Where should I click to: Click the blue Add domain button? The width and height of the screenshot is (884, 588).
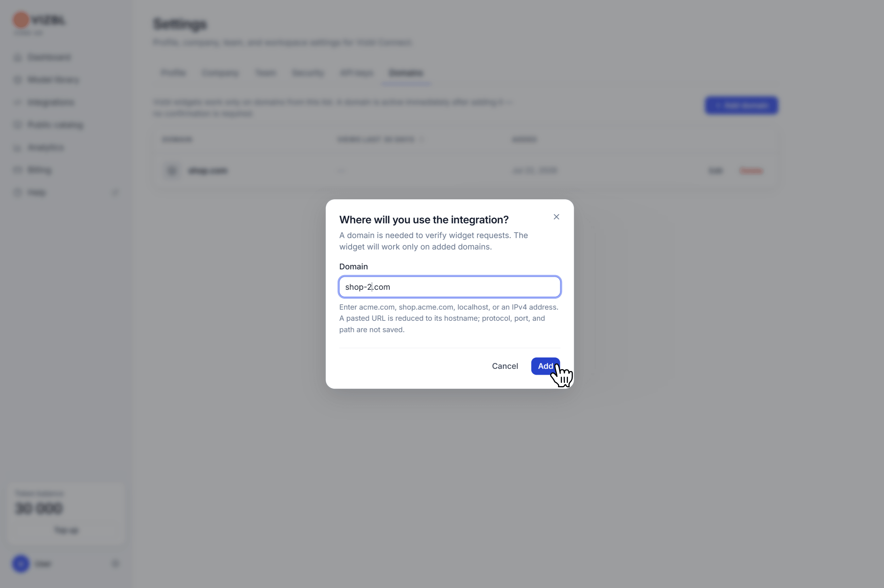tap(741, 106)
